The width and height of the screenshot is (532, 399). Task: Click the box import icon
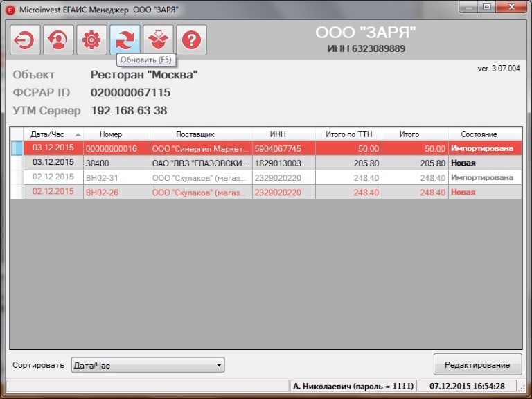coord(158,40)
